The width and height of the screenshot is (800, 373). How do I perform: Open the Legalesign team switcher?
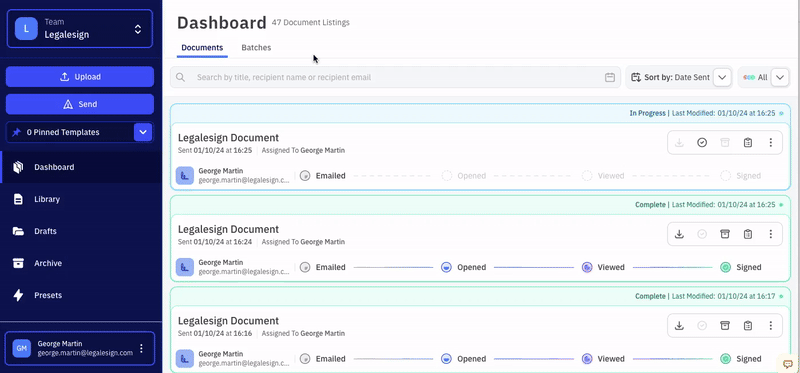pos(80,29)
